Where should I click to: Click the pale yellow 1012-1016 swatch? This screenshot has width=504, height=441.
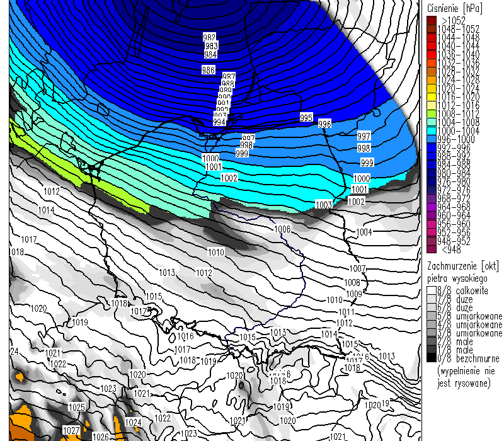point(432,105)
